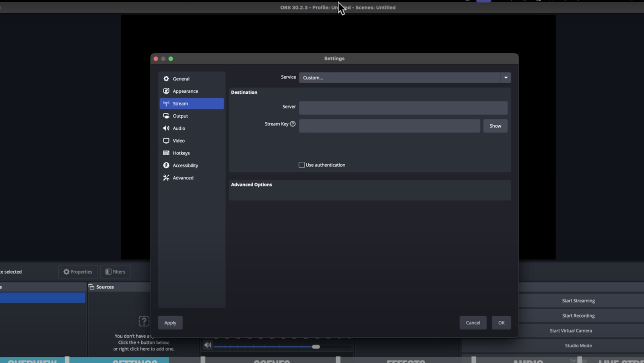
Task: Select the General settings gear icon
Action: (x=166, y=78)
